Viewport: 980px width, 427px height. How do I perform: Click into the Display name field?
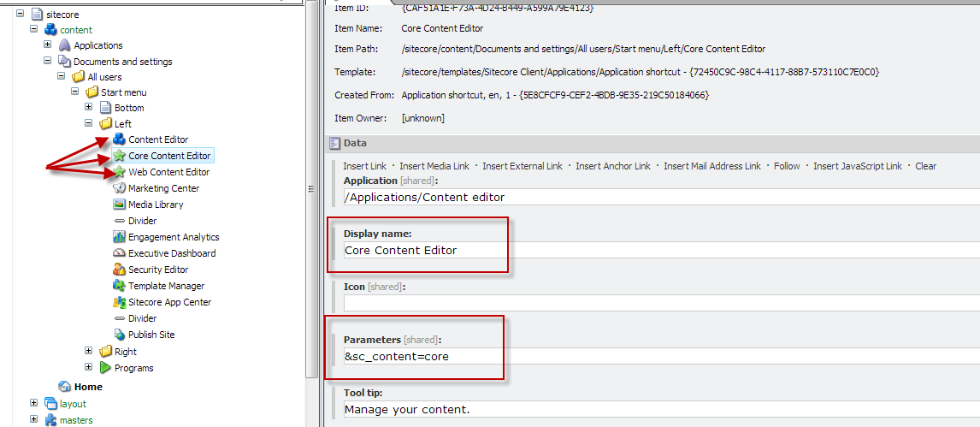click(x=658, y=251)
